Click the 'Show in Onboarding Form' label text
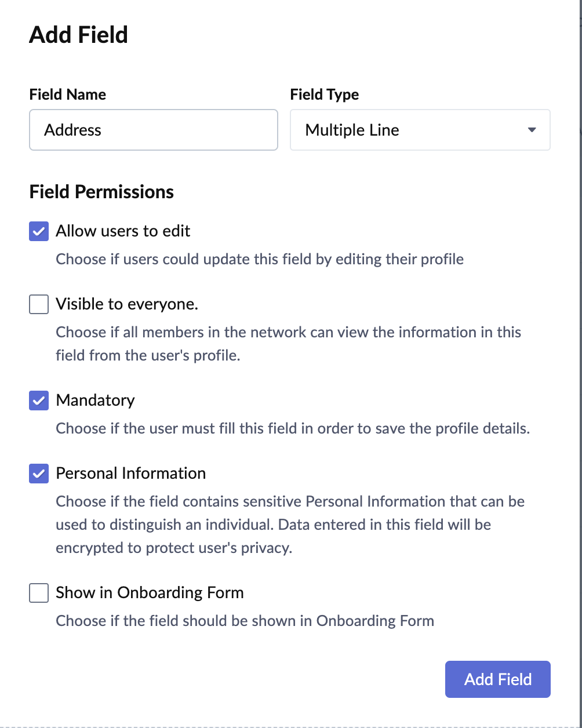 pos(150,592)
